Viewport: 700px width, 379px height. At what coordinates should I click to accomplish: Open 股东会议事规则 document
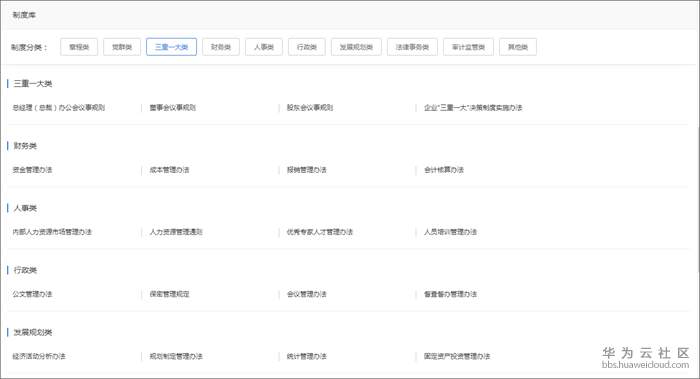click(310, 108)
